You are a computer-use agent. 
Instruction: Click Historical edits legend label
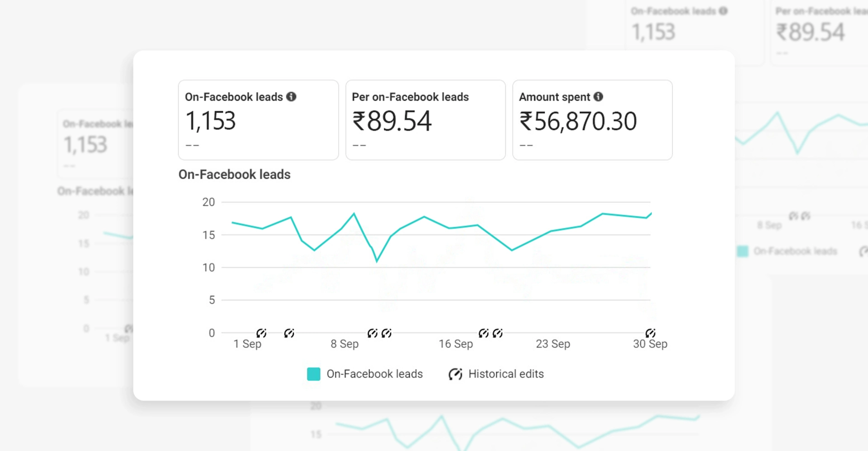point(506,374)
